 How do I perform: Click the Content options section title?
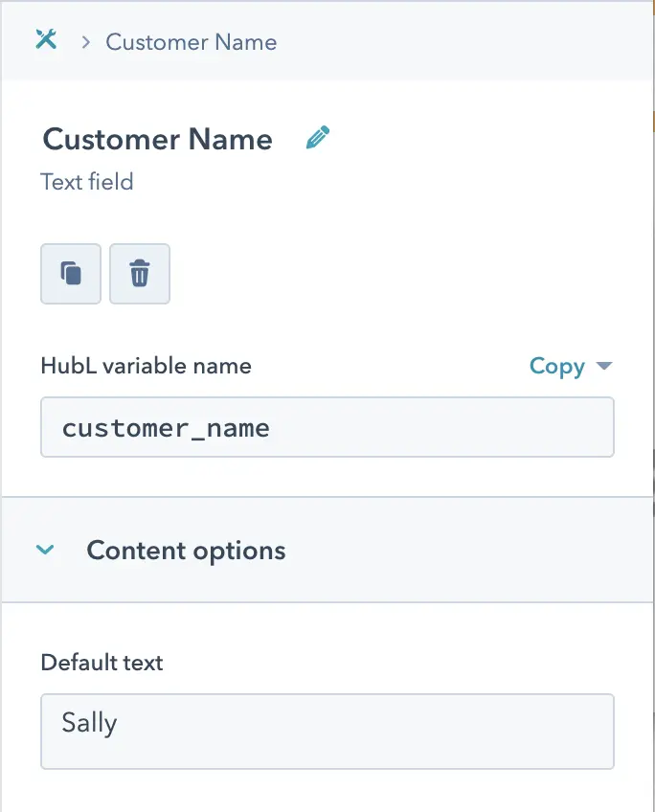pos(186,551)
